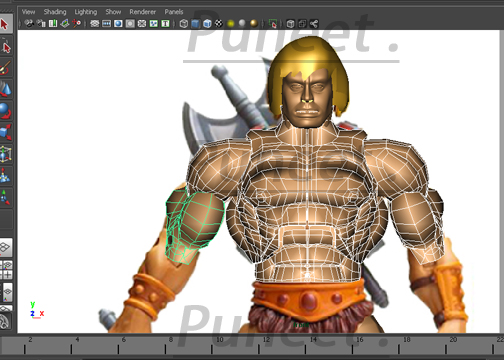Open the Shading panel menu
The image size is (504, 360).
(x=55, y=12)
